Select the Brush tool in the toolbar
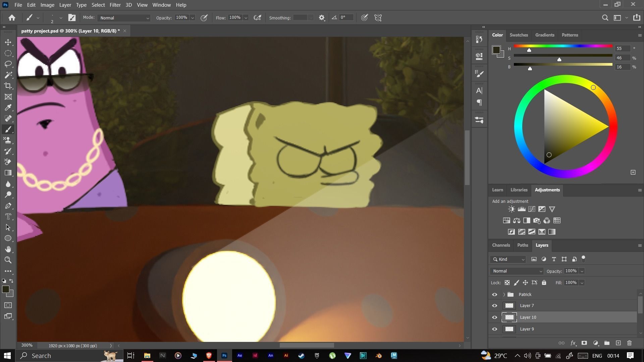Screen dimensions: 644x362 tap(8, 129)
